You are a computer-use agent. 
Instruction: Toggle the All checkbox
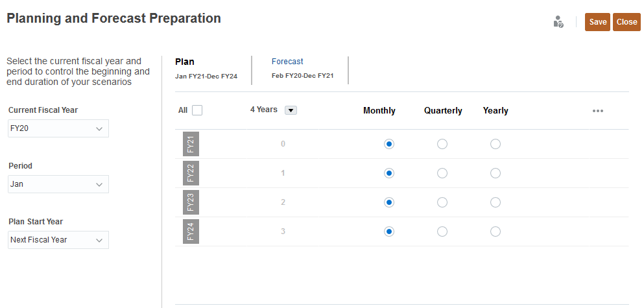[197, 110]
